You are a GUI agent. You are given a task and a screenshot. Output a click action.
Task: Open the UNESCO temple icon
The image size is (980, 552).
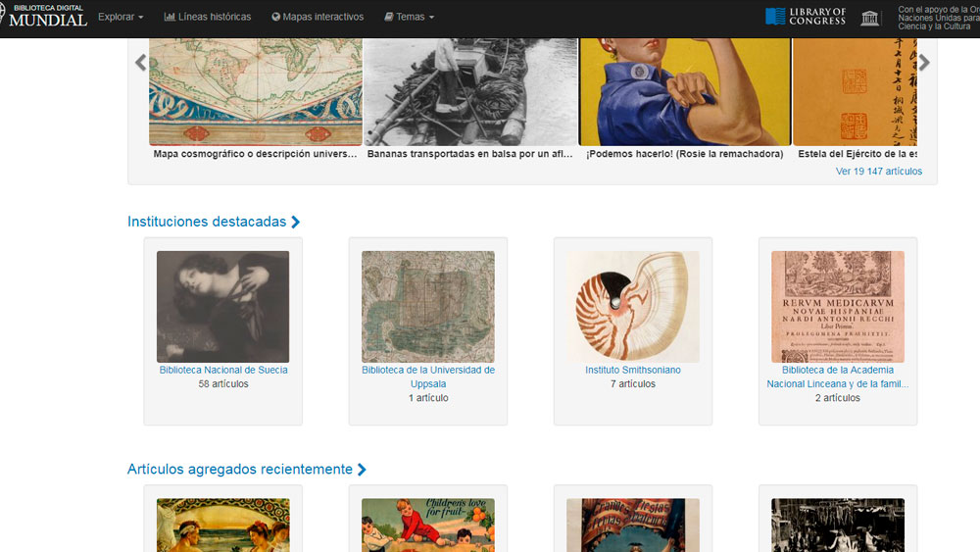click(869, 18)
